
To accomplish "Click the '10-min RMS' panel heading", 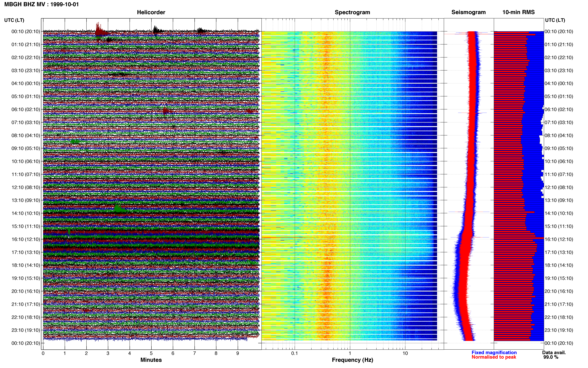I will (x=518, y=12).
